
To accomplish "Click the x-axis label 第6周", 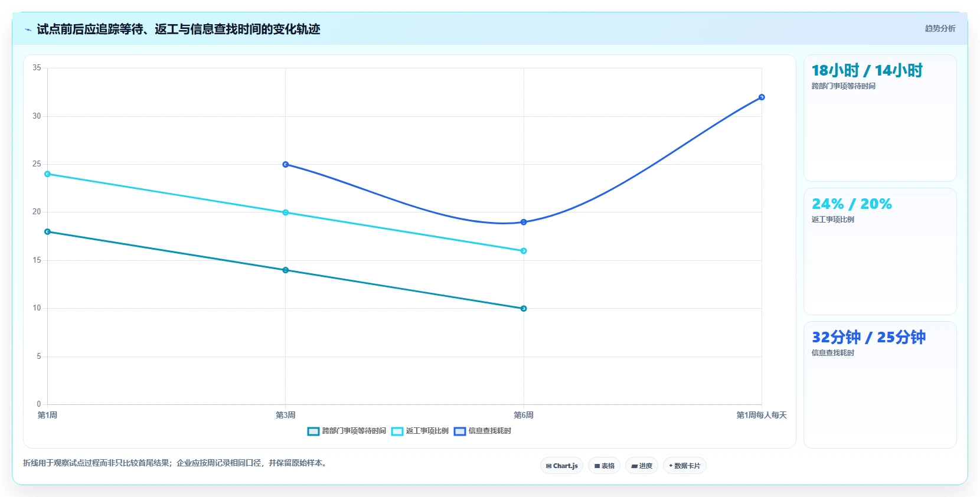I will 524,416.
